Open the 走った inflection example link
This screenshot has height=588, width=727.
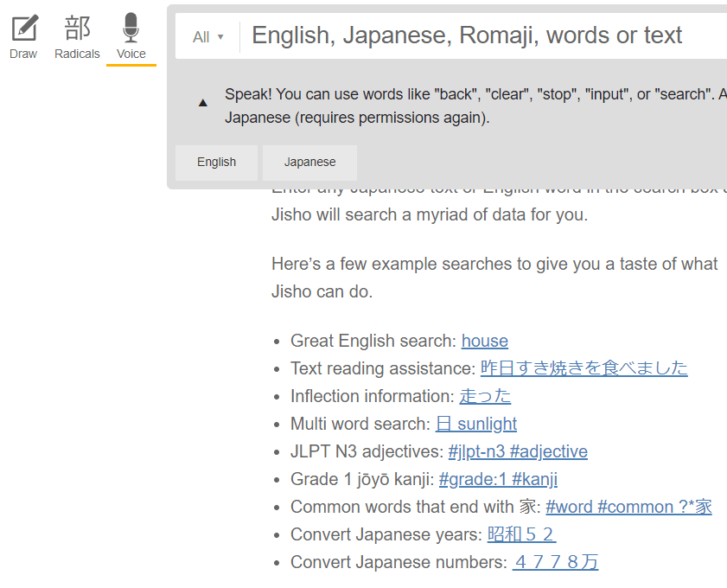(x=485, y=396)
